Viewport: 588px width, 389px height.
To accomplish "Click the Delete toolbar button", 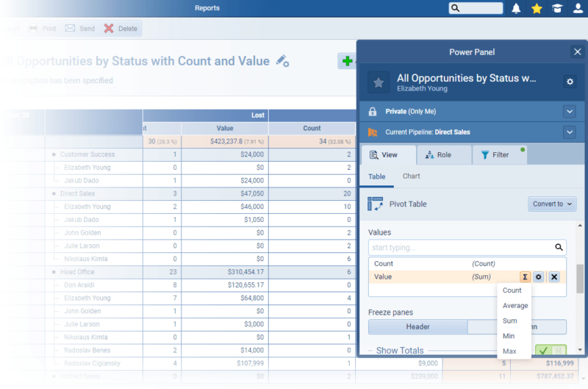I will (x=121, y=29).
